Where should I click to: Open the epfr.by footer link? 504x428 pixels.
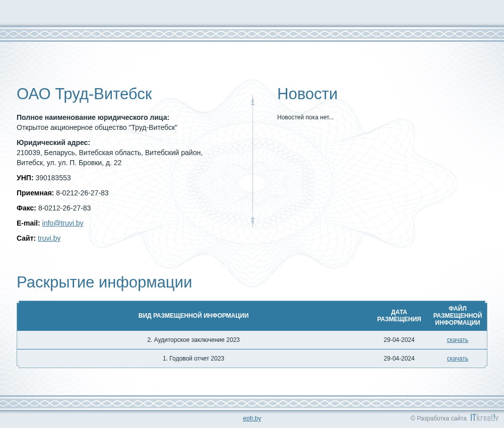click(252, 418)
